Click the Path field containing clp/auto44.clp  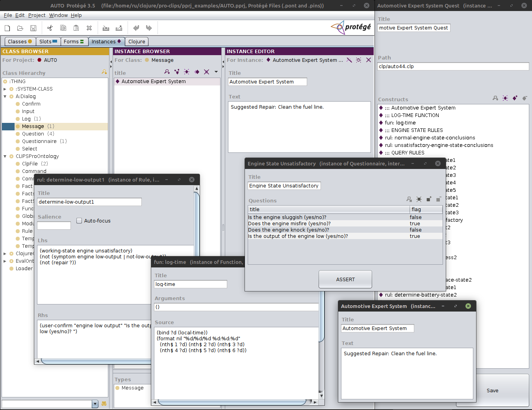pos(453,66)
